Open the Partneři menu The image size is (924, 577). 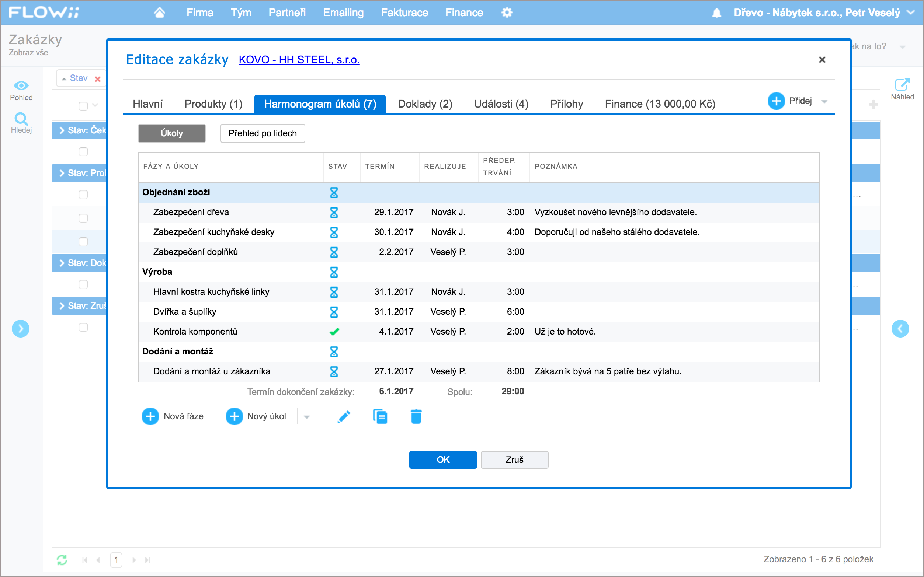[287, 13]
